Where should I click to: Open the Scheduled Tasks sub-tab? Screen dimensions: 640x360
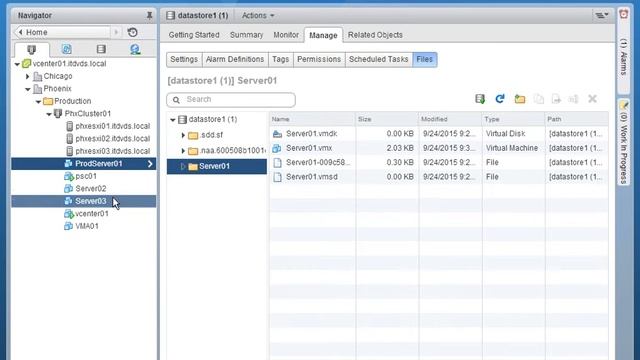tap(379, 60)
